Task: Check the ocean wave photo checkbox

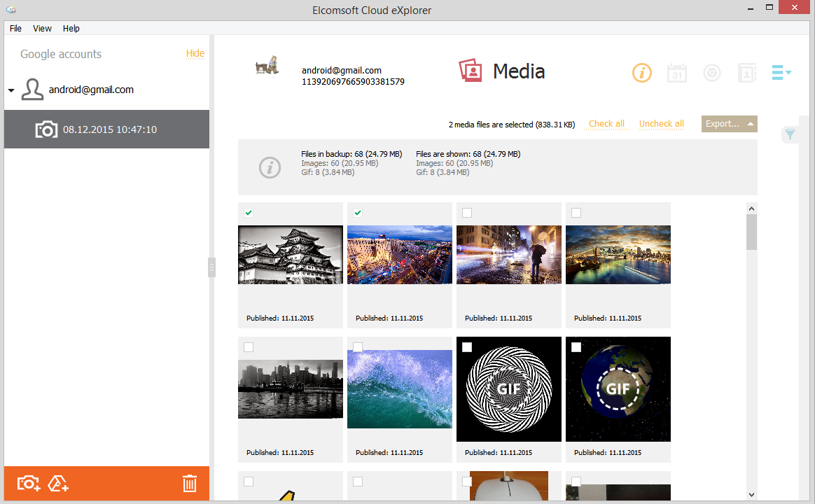Action: click(x=358, y=347)
